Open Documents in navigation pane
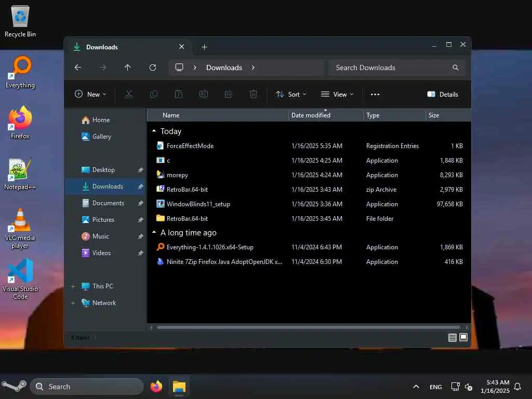The image size is (532, 399). (103, 203)
